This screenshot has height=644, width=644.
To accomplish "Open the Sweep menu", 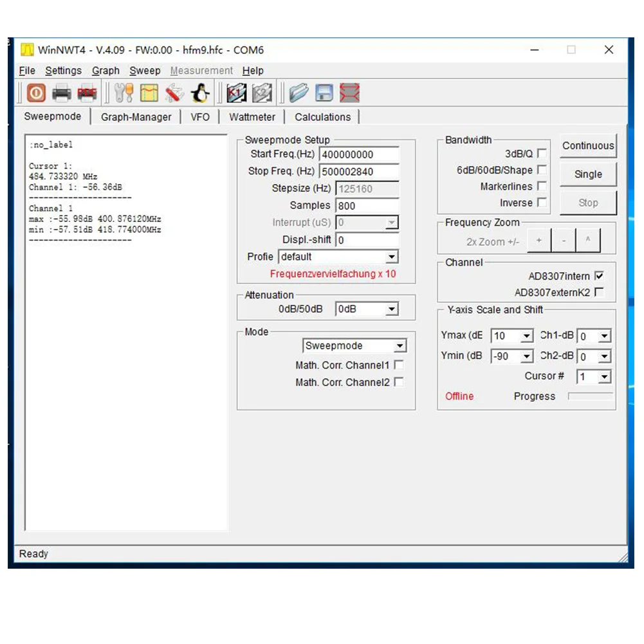I will click(x=145, y=71).
